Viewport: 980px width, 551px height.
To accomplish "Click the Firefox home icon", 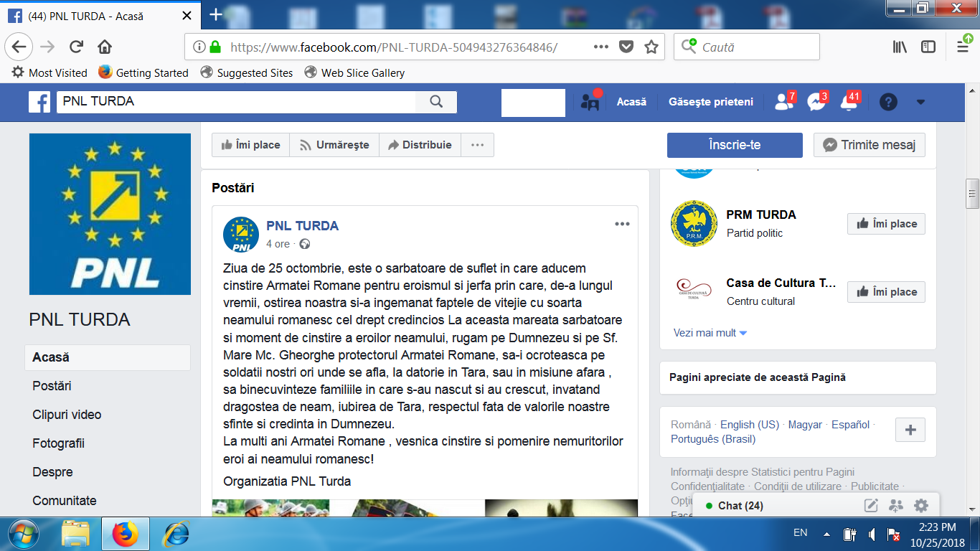I will 105,47.
